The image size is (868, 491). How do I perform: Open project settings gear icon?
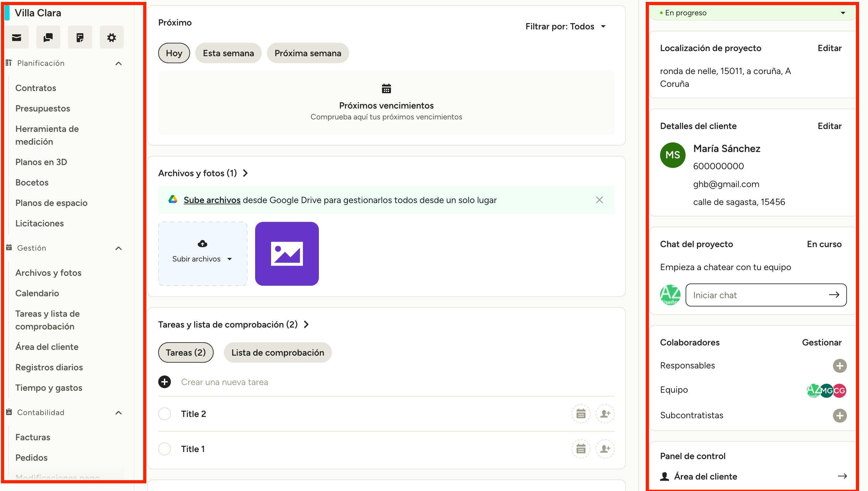pos(112,37)
